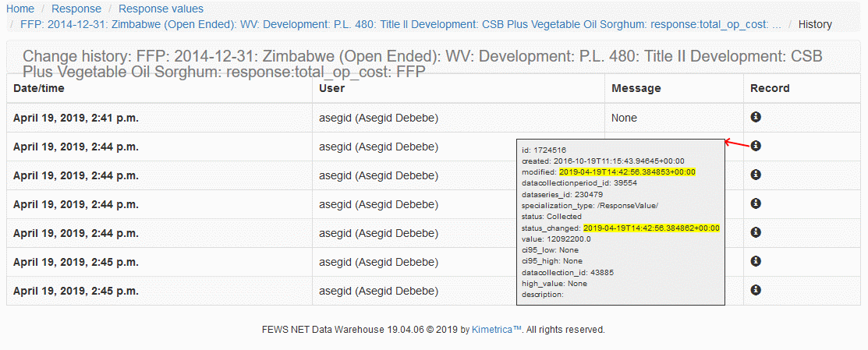
Task: Visit the Kimetrica link in the footer
Action: [496, 330]
